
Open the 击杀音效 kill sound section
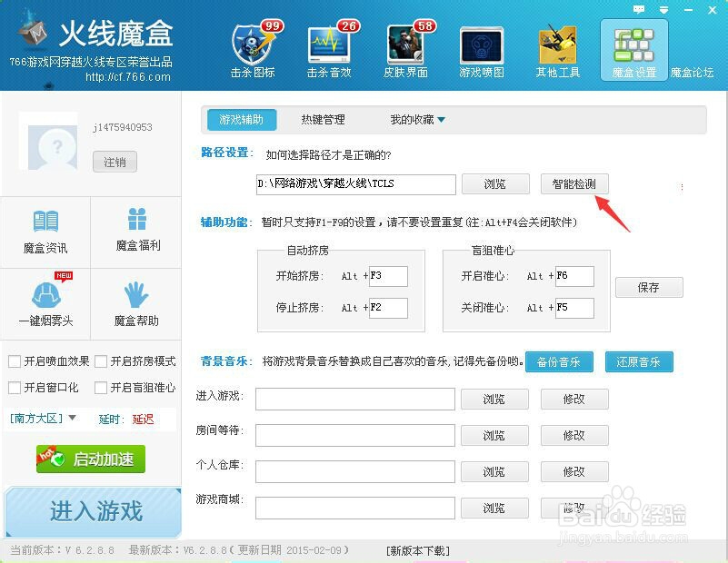(x=330, y=50)
